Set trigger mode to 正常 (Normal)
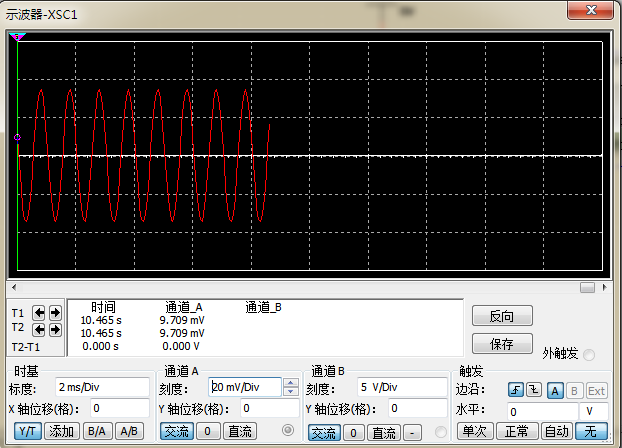622x448 pixels. 517,431
